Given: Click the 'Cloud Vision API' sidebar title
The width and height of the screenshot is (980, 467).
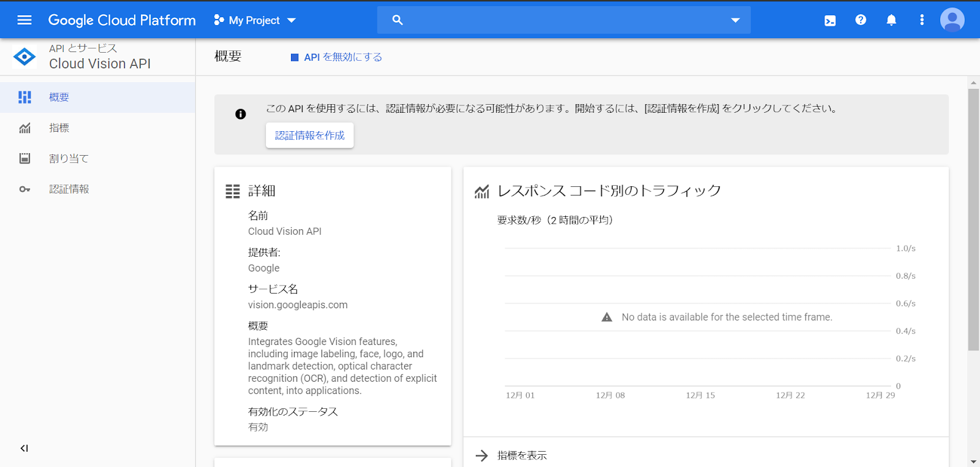Looking at the screenshot, I should (100, 64).
